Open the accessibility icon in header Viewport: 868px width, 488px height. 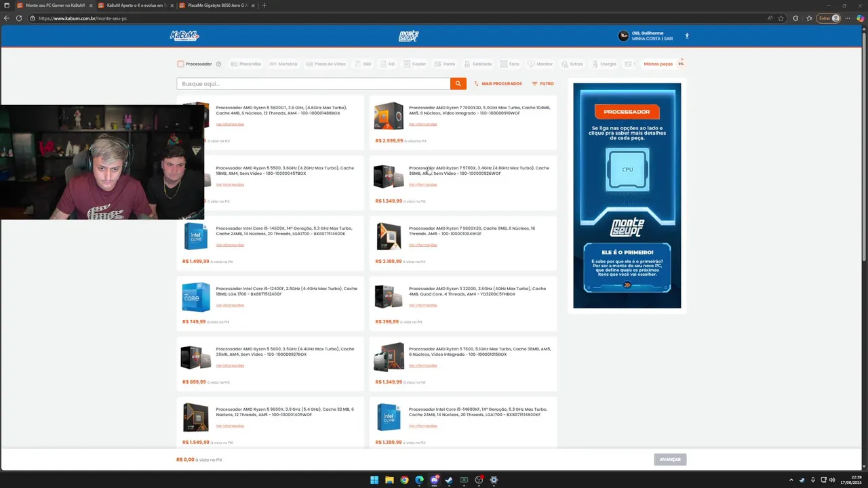(686, 36)
